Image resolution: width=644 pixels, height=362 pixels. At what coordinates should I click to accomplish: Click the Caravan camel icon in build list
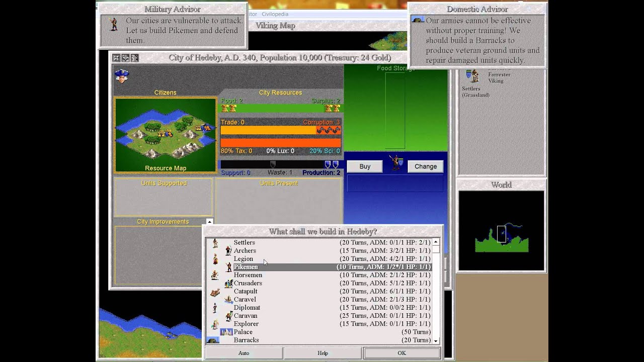(x=228, y=316)
